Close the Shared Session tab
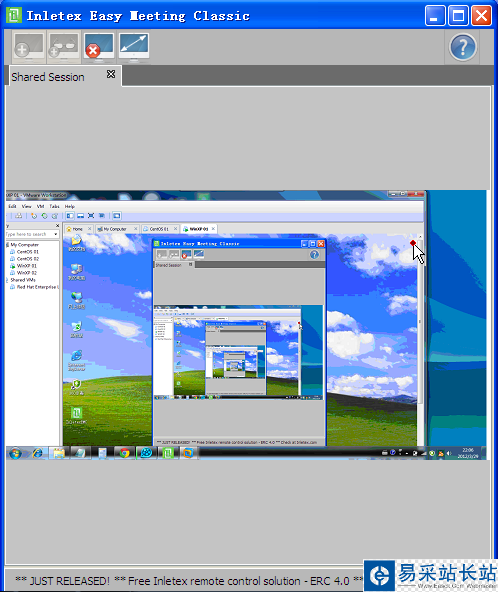Viewport: 498px width, 592px height. 111,74
